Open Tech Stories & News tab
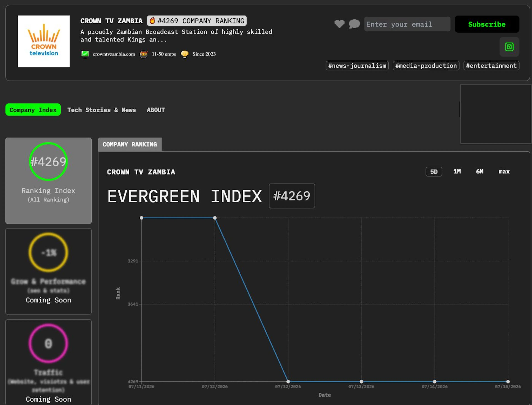532x405 pixels. (x=101, y=110)
